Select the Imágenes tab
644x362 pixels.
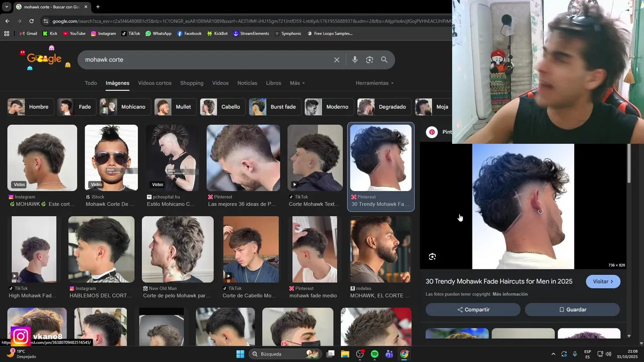tap(117, 83)
